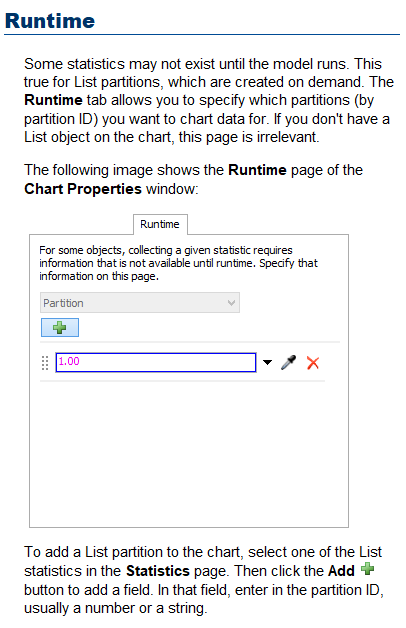Delete the 1.00 partition with the red X
This screenshot has width=406, height=628.
tap(313, 363)
